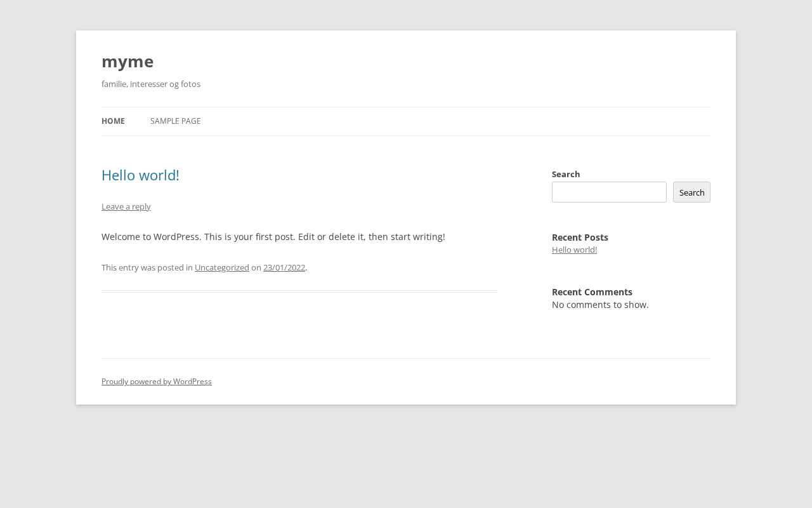Click the tagline "familie, interesser og fotos"
The width and height of the screenshot is (812, 508).
(x=151, y=84)
